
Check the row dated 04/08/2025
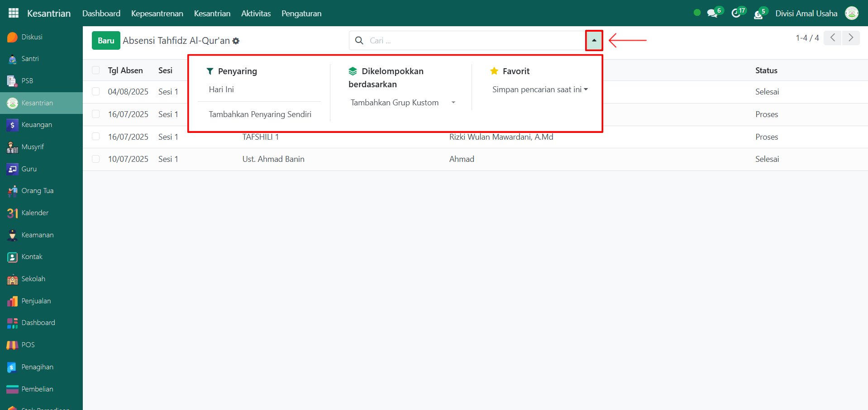96,92
